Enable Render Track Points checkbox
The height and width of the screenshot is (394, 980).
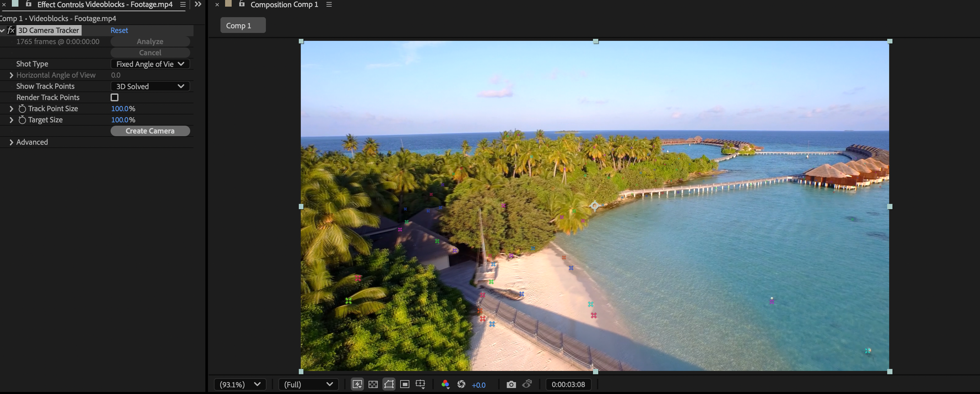coord(114,97)
